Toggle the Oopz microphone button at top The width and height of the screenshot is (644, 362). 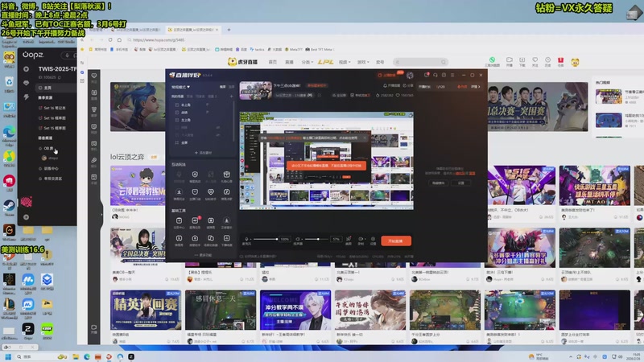click(67, 55)
